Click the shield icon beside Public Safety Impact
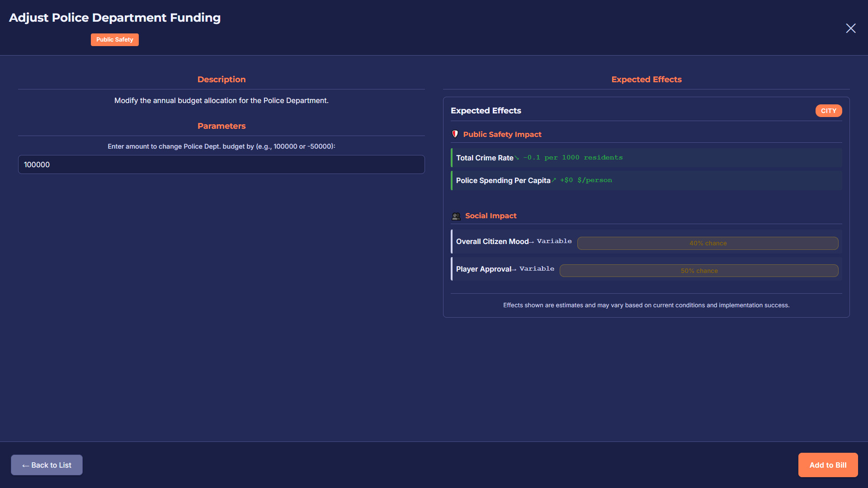This screenshot has height=488, width=868. [455, 134]
